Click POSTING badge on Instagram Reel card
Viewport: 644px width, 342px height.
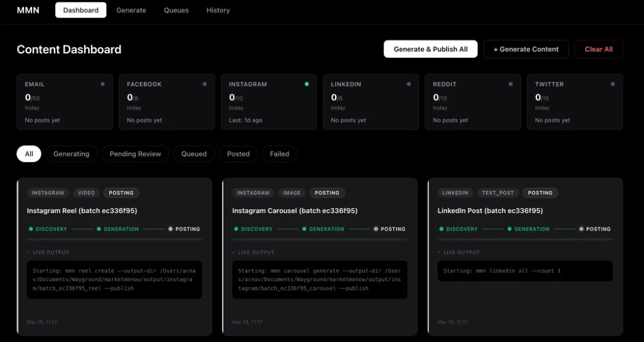pyautogui.click(x=121, y=193)
